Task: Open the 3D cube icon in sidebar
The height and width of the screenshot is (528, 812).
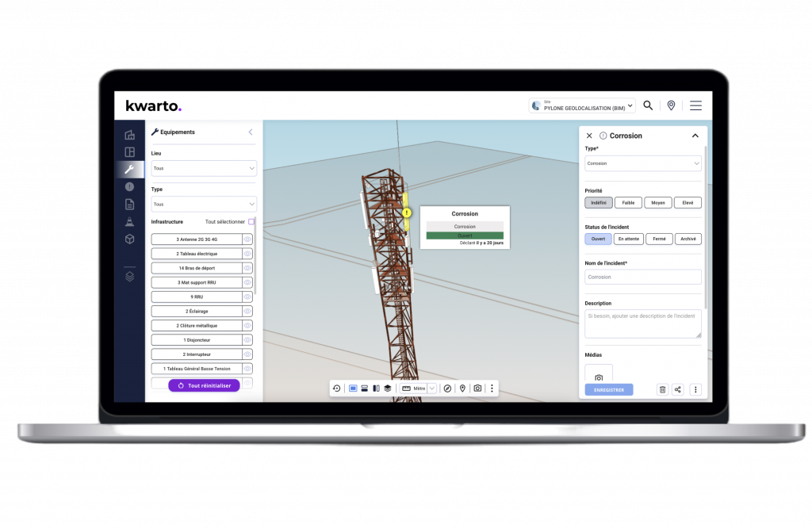Action: pos(129,239)
